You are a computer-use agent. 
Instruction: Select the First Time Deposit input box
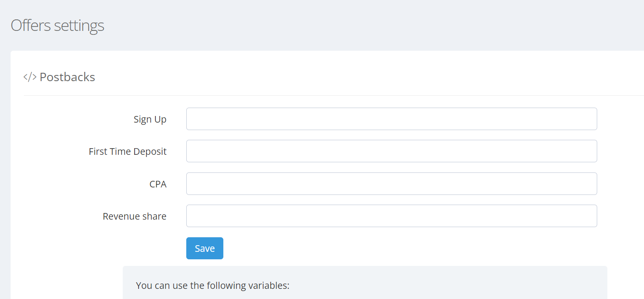pyautogui.click(x=392, y=151)
